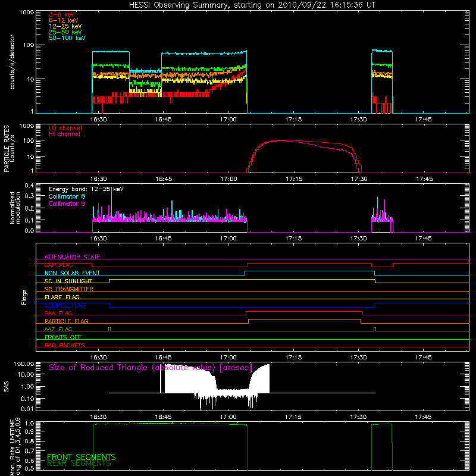
Task: Click 17:00 tick under the SAS panel
Action: (x=228, y=417)
